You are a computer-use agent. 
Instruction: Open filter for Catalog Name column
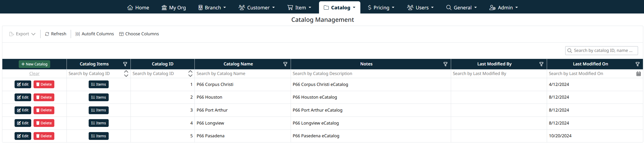point(285,64)
